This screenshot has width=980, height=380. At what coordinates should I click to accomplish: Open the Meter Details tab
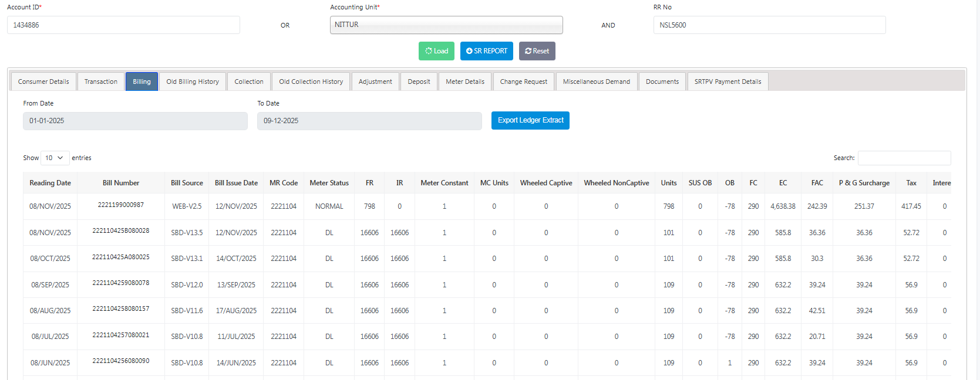click(465, 82)
